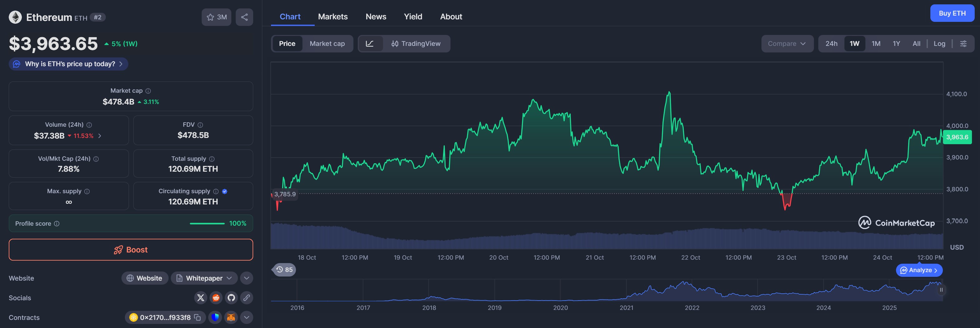Click the MetaMask fox icon

231,317
